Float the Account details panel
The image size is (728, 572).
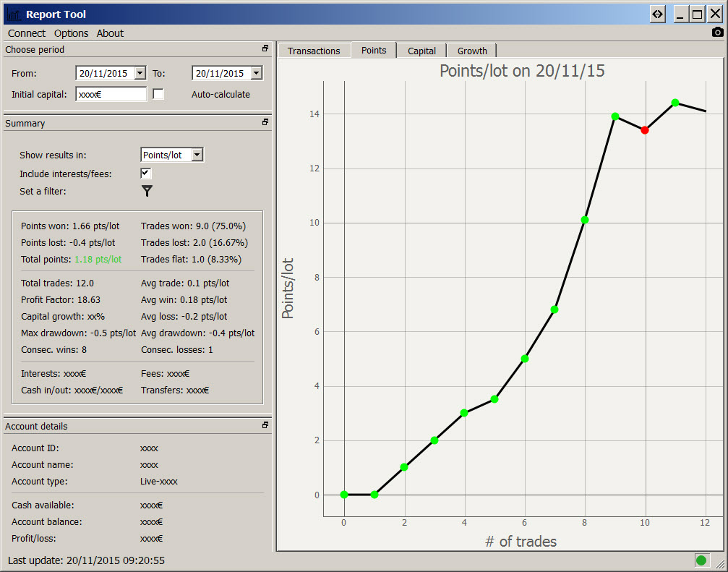(265, 426)
